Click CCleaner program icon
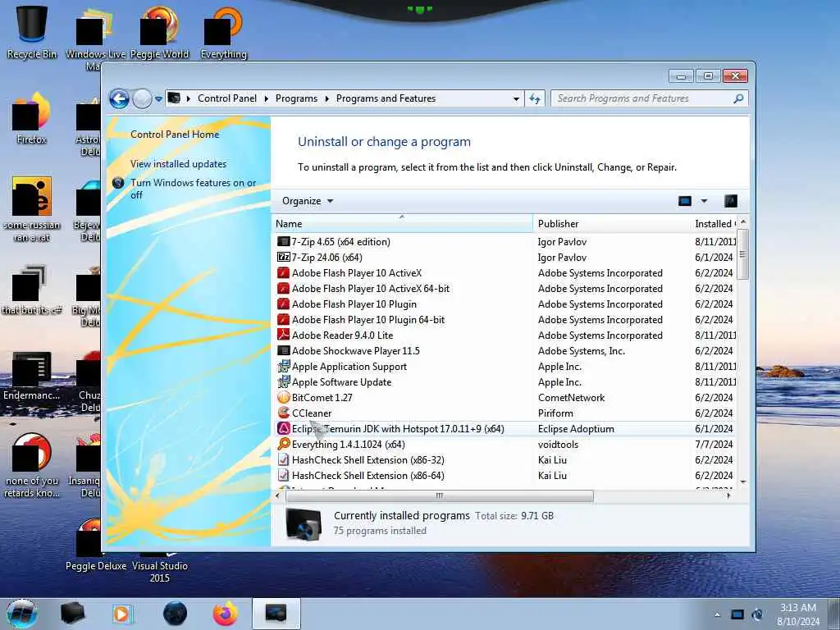 point(283,413)
